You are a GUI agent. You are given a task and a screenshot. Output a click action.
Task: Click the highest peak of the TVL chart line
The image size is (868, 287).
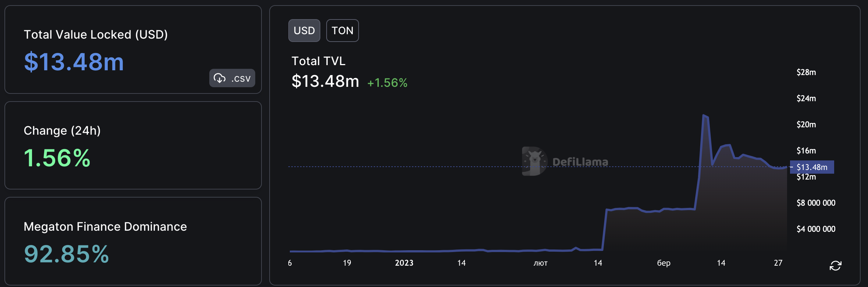tap(704, 116)
